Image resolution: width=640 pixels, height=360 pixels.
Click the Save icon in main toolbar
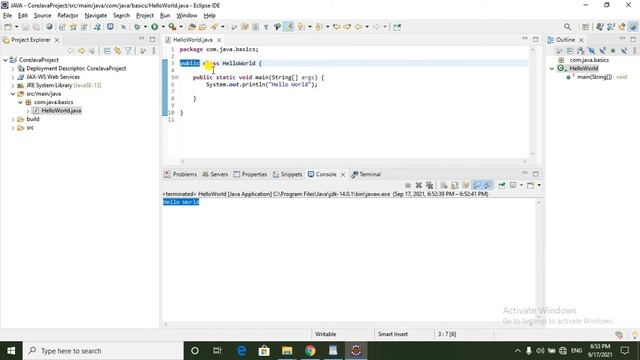(25, 27)
